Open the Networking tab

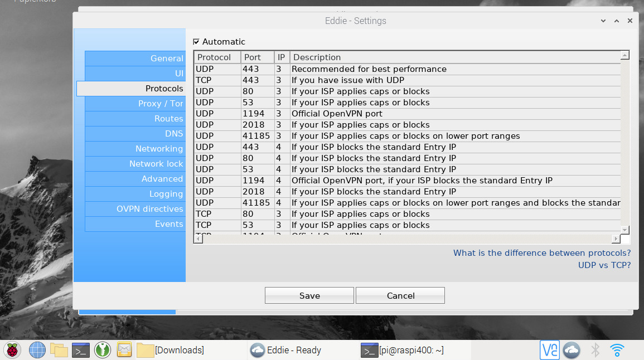point(135,149)
